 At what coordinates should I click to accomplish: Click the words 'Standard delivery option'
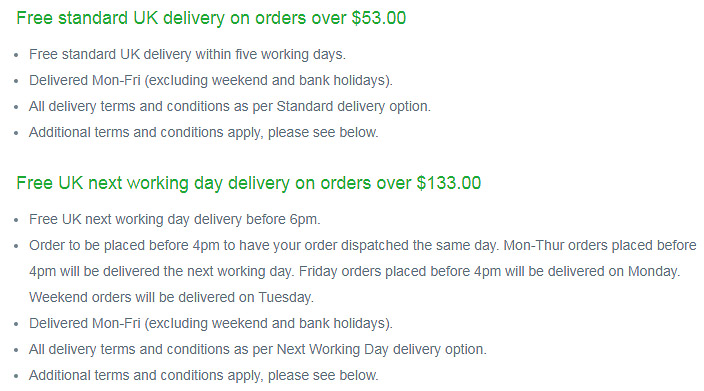[353, 106]
